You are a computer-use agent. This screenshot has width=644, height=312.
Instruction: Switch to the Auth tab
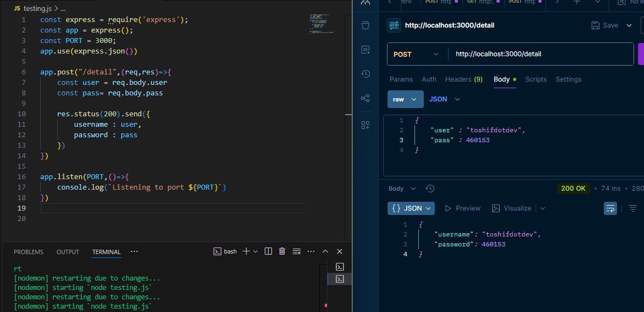click(429, 79)
